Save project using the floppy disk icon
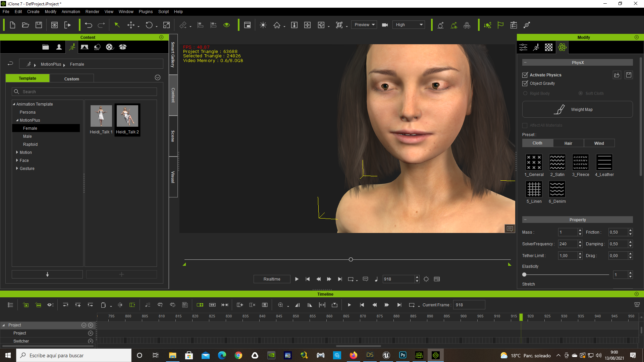The height and width of the screenshot is (362, 644). [39, 25]
